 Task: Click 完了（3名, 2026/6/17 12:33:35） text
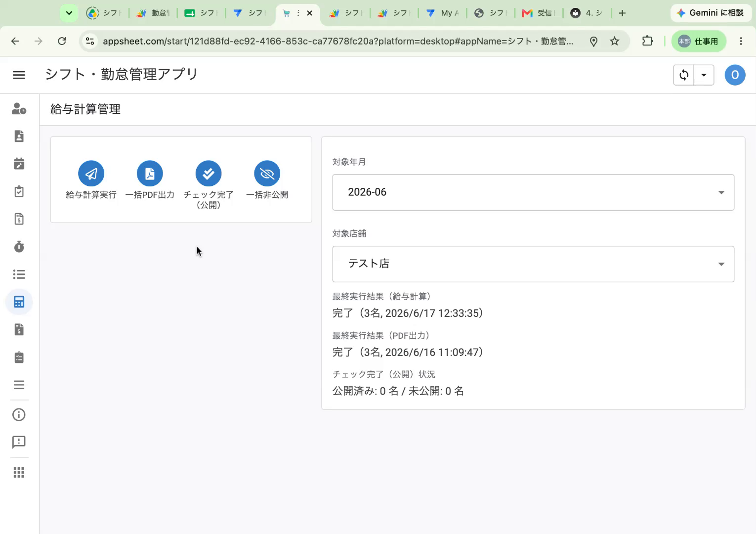coord(408,313)
